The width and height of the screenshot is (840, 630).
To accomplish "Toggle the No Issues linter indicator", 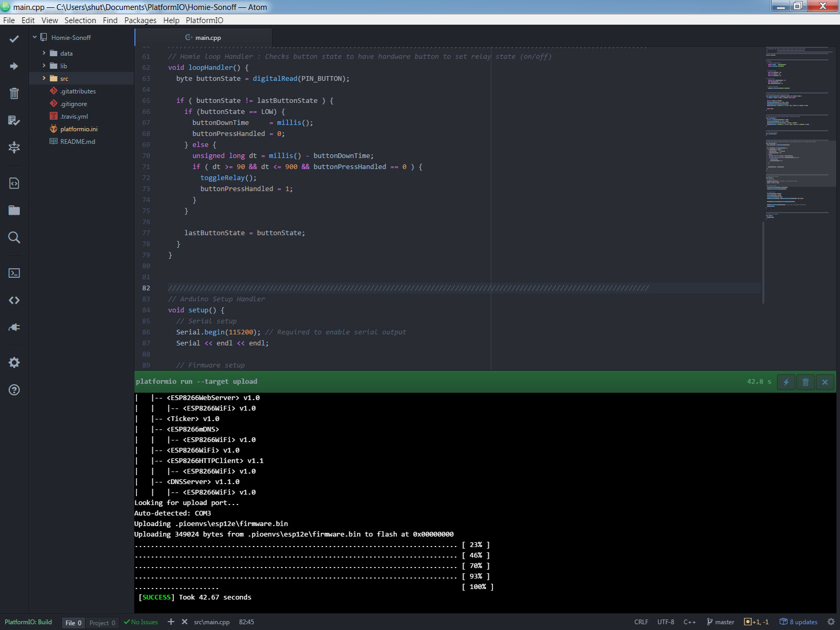I will click(x=141, y=622).
